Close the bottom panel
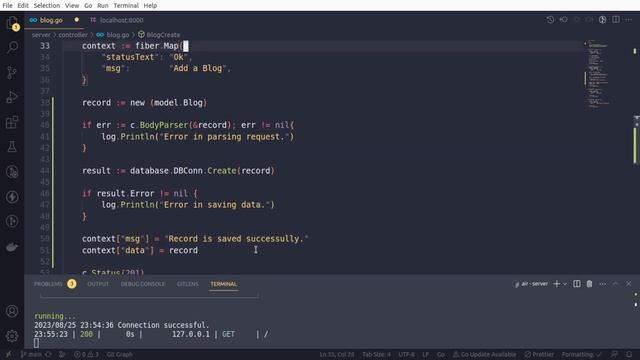This screenshot has width=640, height=360. tap(629, 284)
